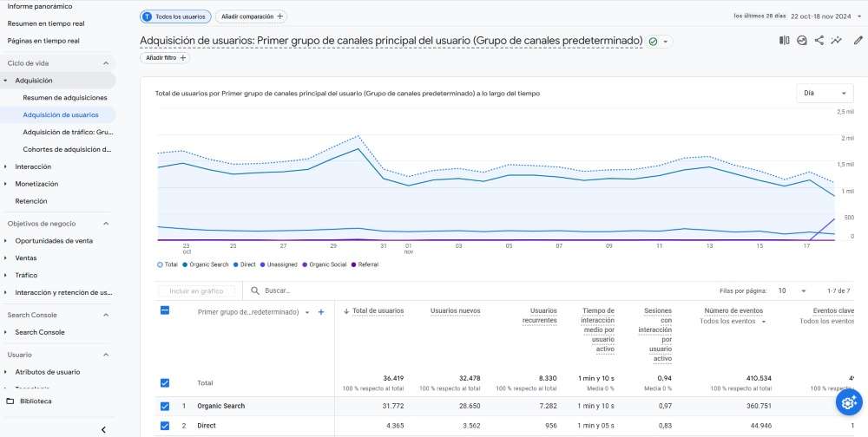This screenshot has height=437, width=868.
Task: Customize the report with the pencil icon
Action: (858, 41)
